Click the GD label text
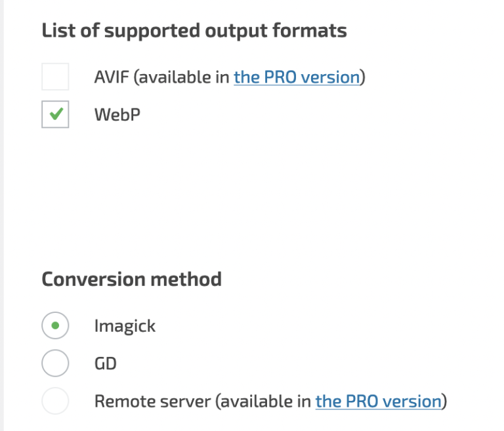The width and height of the screenshot is (504, 431). 106,363
